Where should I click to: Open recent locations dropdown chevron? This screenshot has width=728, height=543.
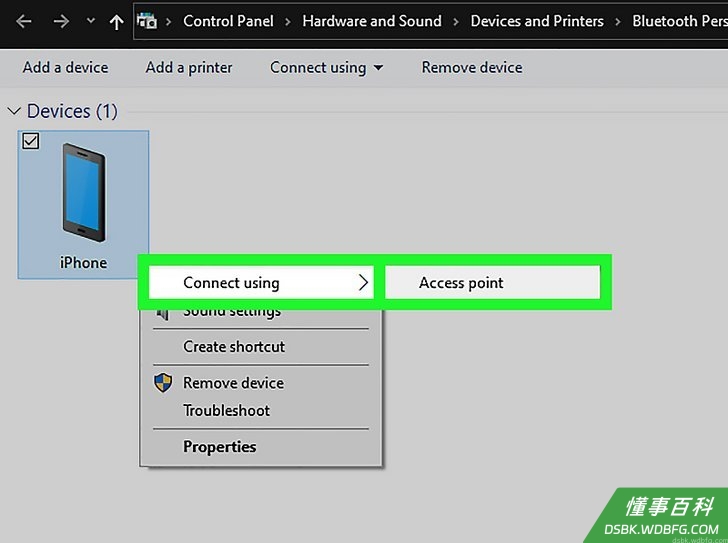pyautogui.click(x=91, y=20)
